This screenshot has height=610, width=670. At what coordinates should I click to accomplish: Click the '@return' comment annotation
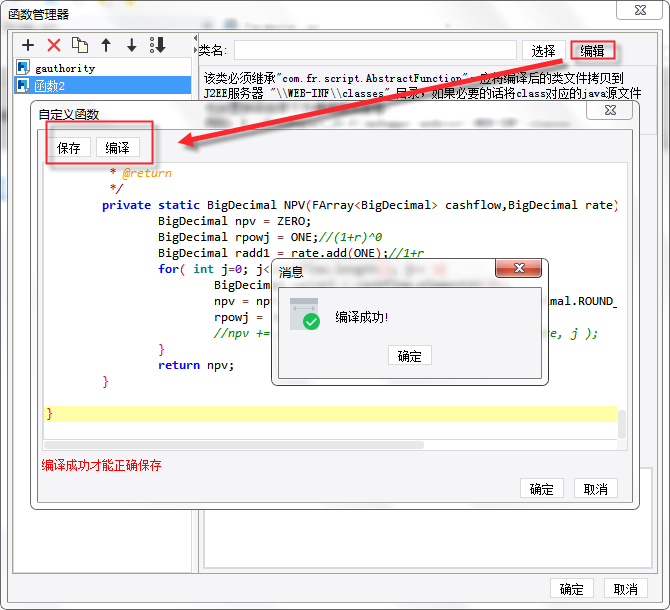click(x=147, y=173)
